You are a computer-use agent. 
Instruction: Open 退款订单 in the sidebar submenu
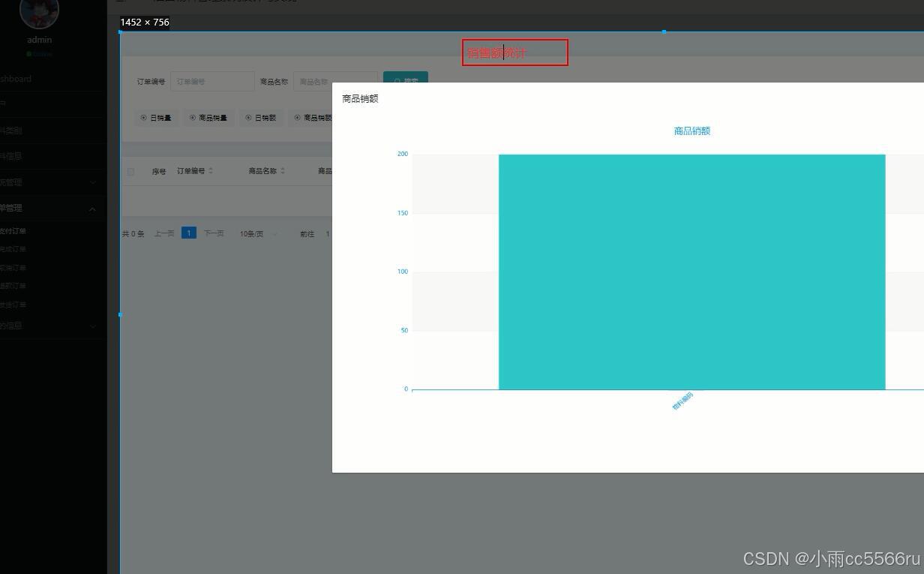coord(13,286)
